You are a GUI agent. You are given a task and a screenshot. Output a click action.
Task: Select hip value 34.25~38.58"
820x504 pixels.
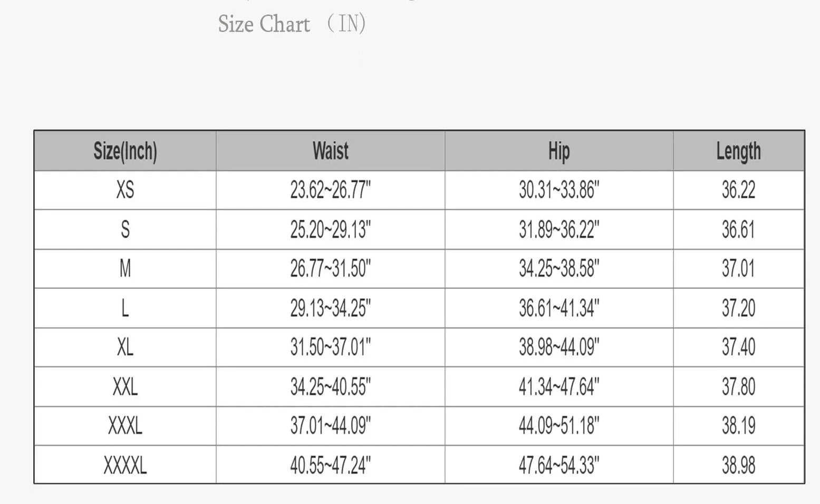pos(559,268)
